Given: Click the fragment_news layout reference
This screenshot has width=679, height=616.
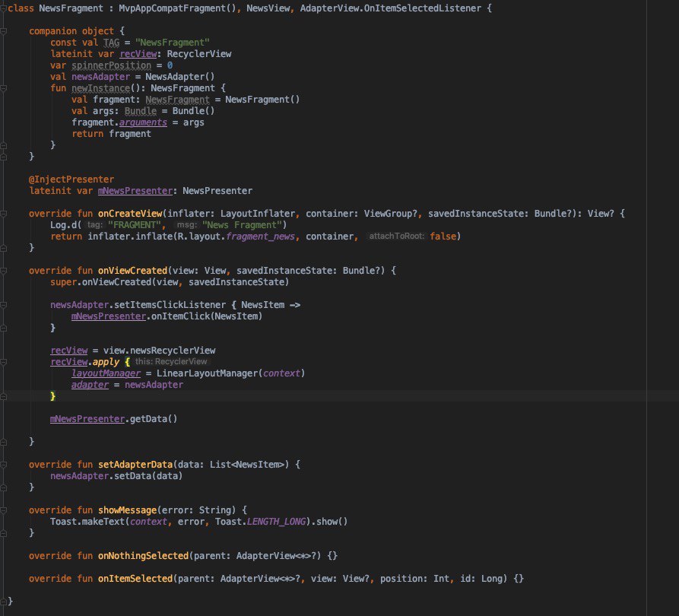Looking at the screenshot, I should point(260,237).
